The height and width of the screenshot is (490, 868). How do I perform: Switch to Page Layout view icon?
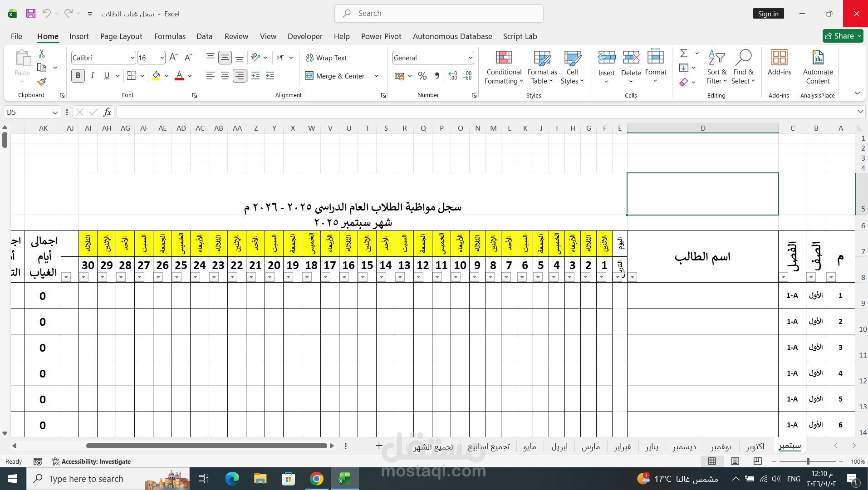click(x=735, y=461)
